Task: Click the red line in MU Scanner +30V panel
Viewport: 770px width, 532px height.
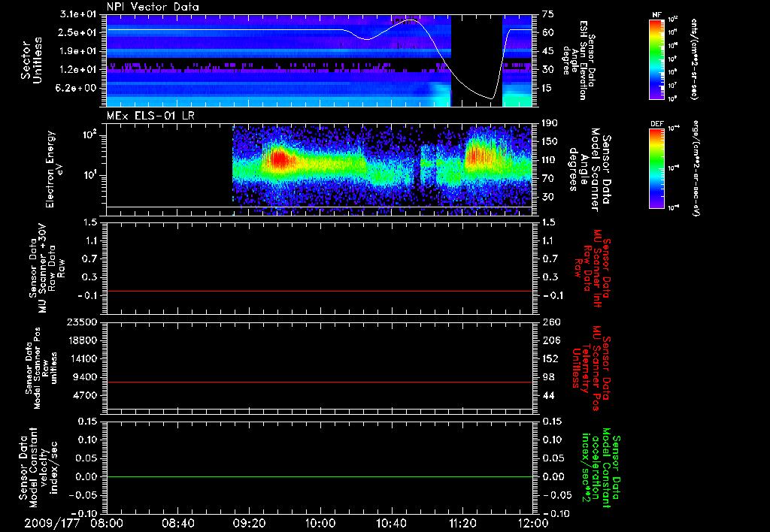Action: 320,291
